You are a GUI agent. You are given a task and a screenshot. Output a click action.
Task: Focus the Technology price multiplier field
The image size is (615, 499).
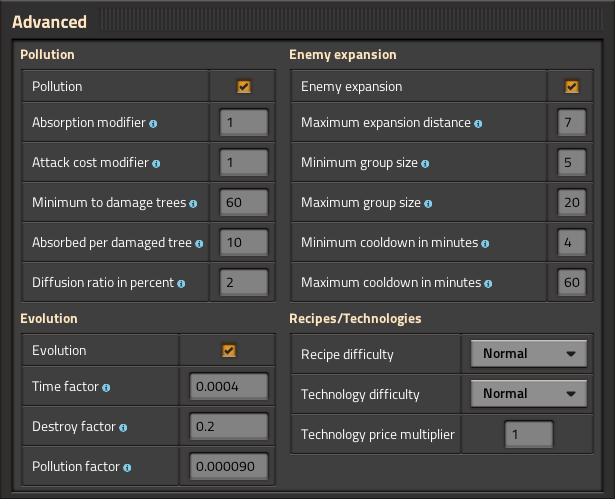click(x=529, y=434)
